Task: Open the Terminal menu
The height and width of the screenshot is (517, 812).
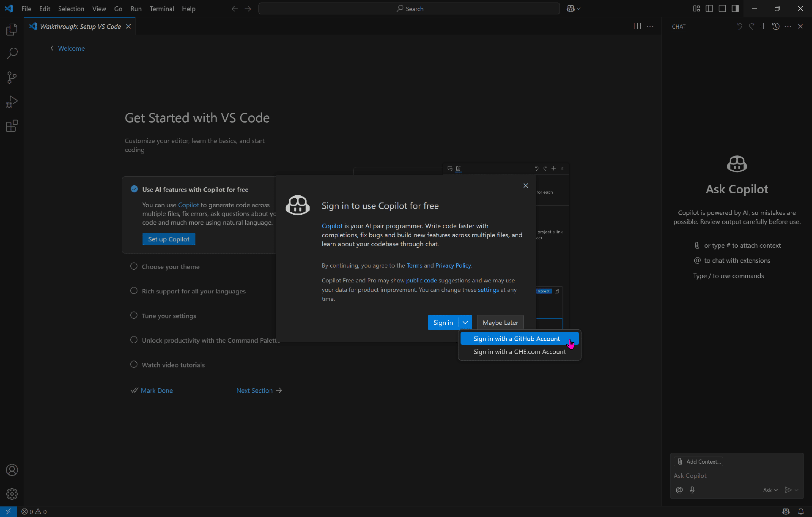Action: point(162,8)
